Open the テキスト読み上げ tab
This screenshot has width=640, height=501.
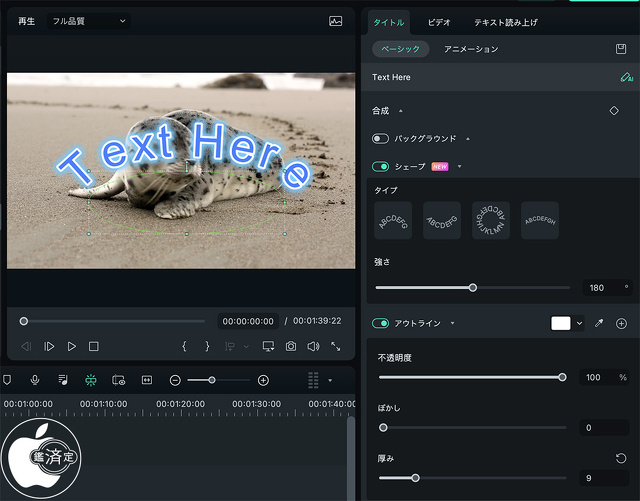tap(506, 22)
